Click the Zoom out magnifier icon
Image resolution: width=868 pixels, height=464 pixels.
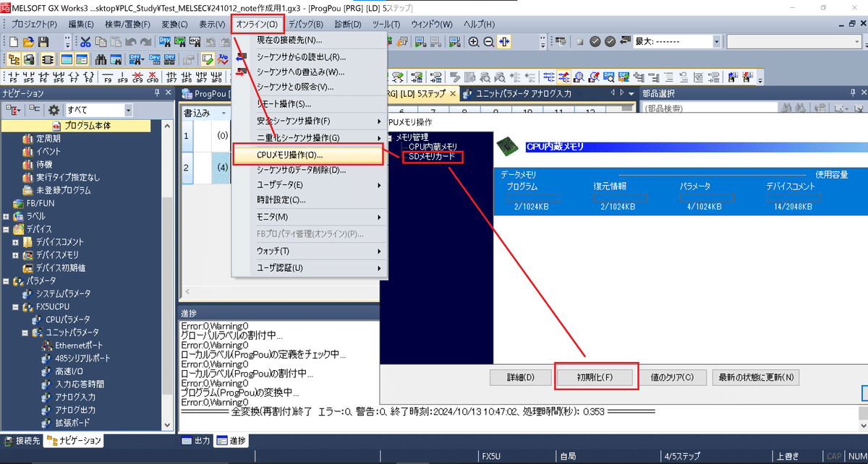(x=488, y=42)
